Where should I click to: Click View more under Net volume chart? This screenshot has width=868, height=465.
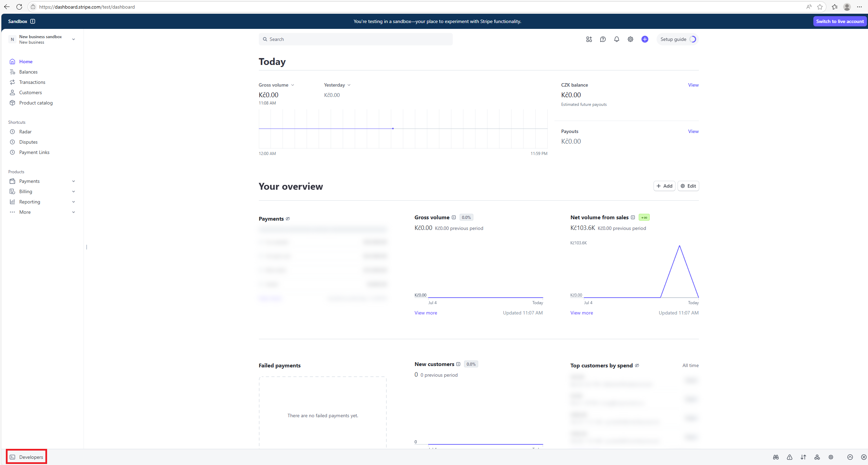pos(581,313)
